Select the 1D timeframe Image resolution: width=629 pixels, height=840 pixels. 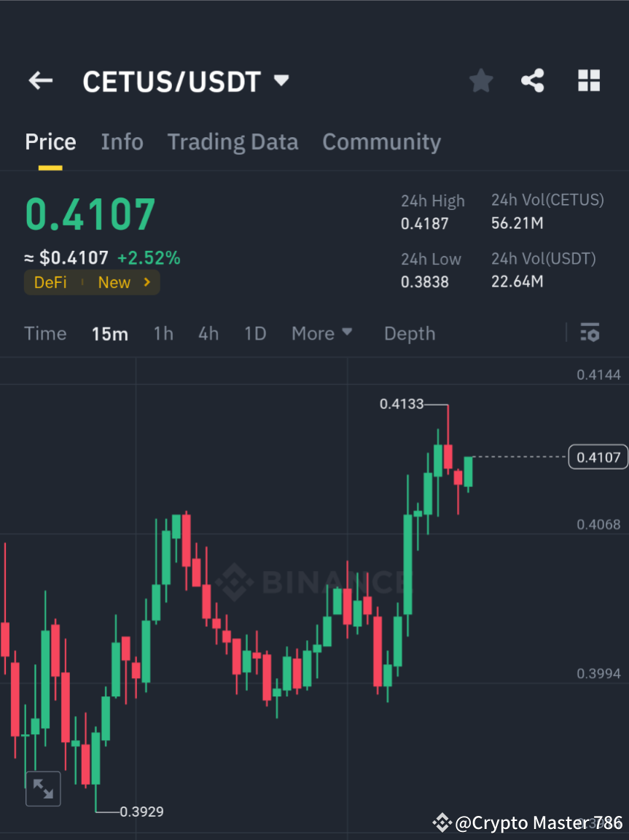coord(255,333)
